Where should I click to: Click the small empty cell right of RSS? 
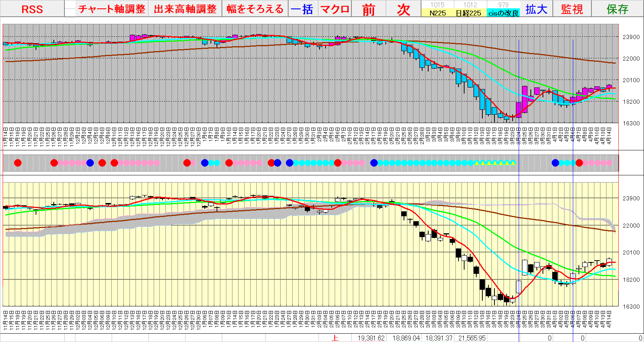70,9
